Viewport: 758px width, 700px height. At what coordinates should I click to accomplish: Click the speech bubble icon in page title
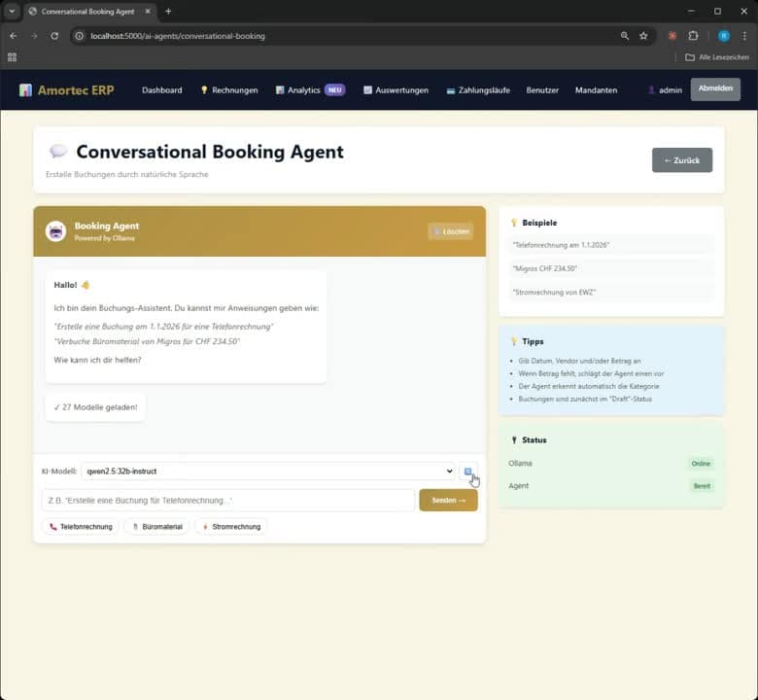point(58,152)
